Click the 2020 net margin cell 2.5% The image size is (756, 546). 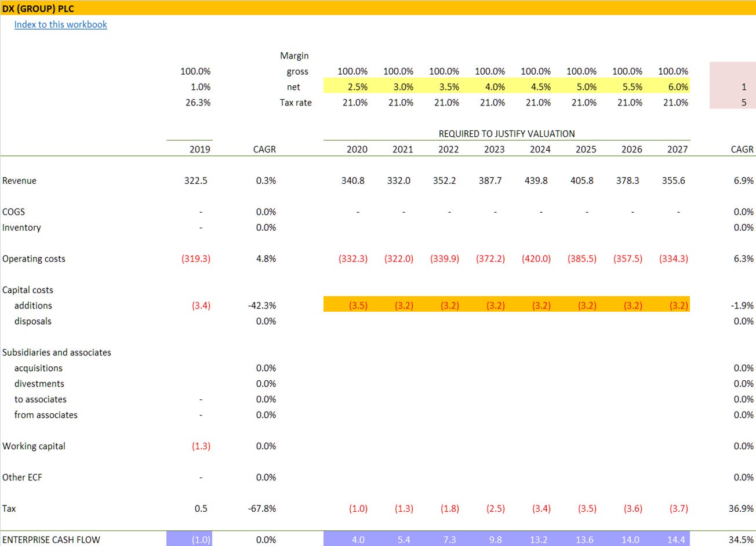pyautogui.click(x=358, y=87)
